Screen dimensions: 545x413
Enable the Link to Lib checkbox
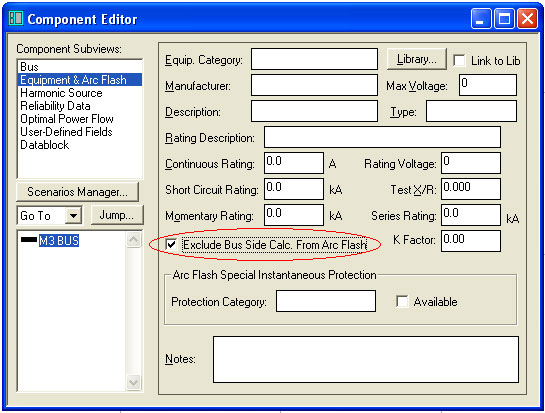coord(459,60)
